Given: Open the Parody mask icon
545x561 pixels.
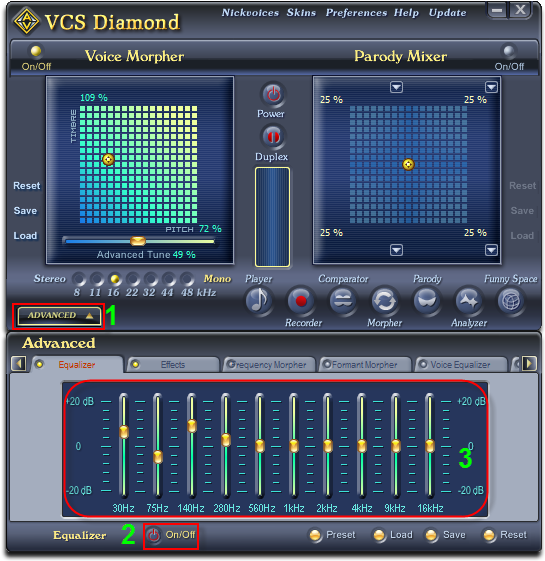Looking at the screenshot, I should coord(427,301).
